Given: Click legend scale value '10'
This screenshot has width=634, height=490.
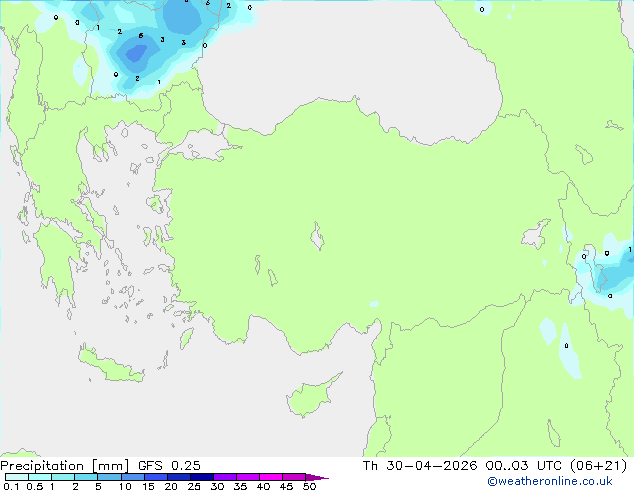Looking at the screenshot, I should (x=125, y=486).
